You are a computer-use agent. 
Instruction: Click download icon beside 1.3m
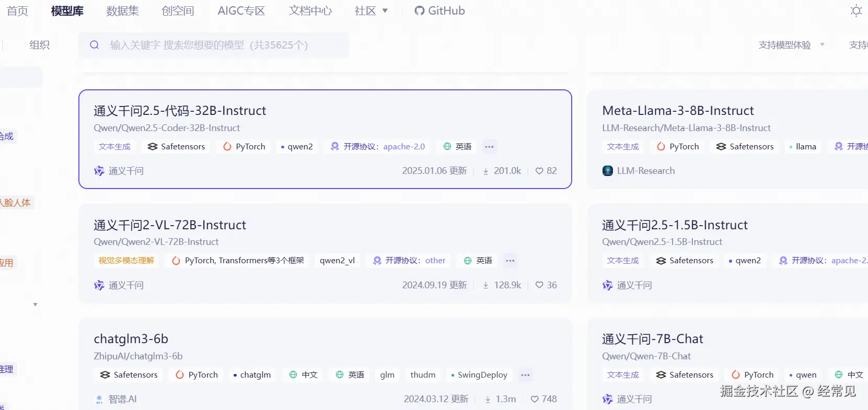click(x=488, y=399)
